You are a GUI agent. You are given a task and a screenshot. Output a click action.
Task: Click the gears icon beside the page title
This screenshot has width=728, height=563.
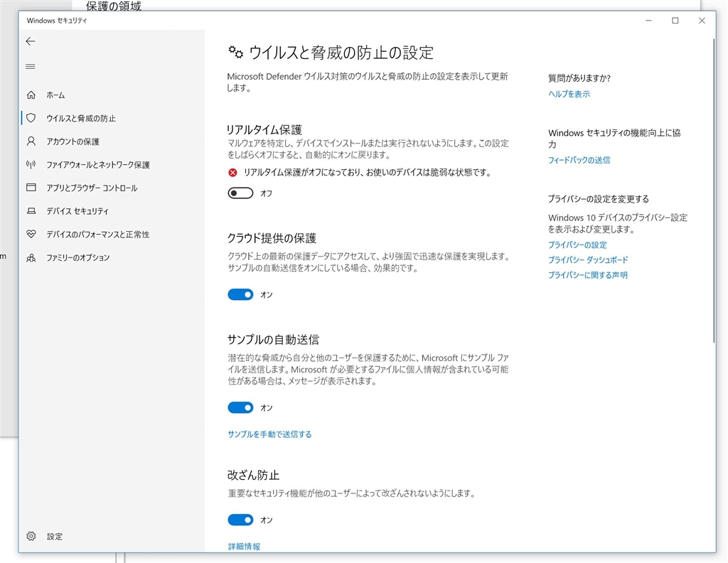(235, 52)
